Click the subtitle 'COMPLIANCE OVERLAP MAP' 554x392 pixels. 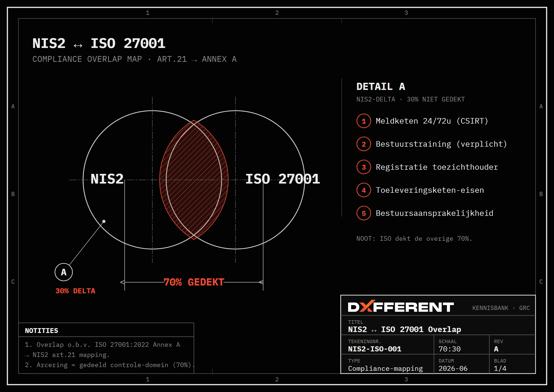[x=87, y=59]
